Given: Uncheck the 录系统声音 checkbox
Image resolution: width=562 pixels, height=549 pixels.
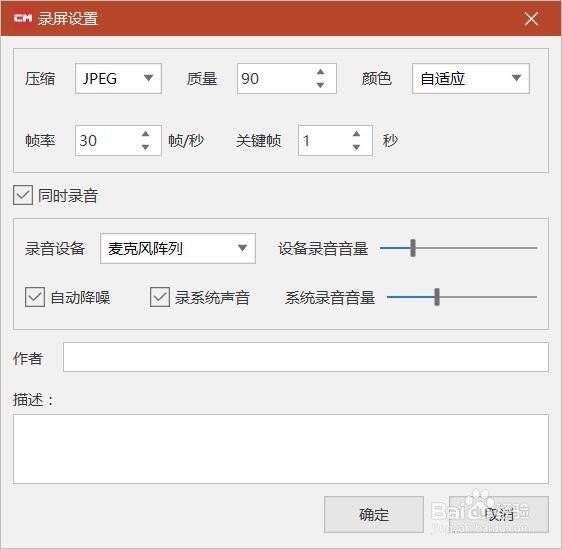Looking at the screenshot, I should point(159,297).
